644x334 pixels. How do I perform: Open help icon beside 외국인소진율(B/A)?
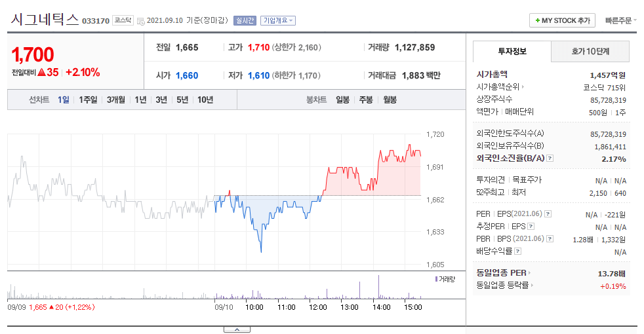pyautogui.click(x=550, y=158)
